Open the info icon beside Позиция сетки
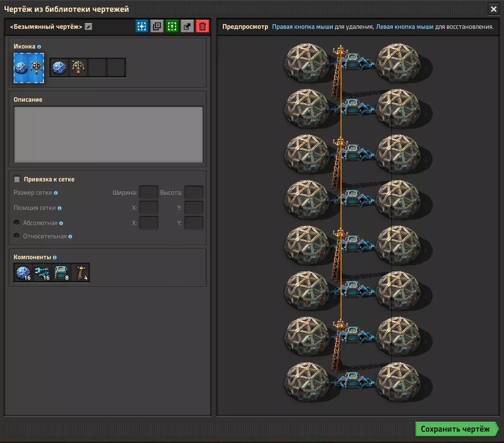Image resolution: width=504 pixels, height=443 pixels. pyautogui.click(x=60, y=208)
